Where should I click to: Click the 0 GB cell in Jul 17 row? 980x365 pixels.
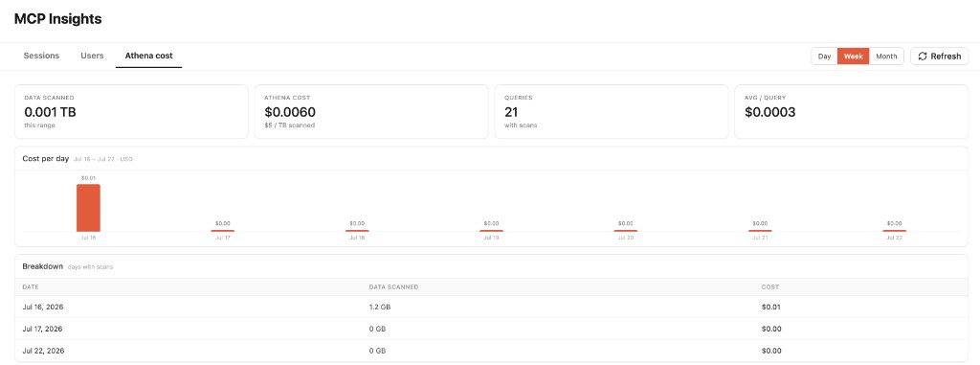point(378,329)
